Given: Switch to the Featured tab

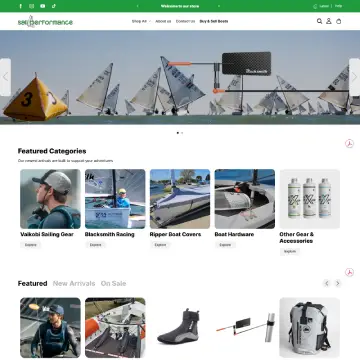Looking at the screenshot, I should 32,284.
